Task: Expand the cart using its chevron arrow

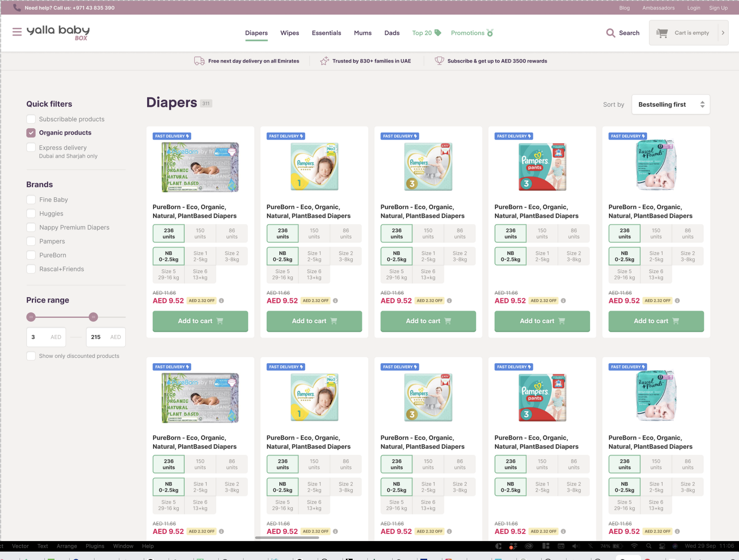Action: (723, 33)
